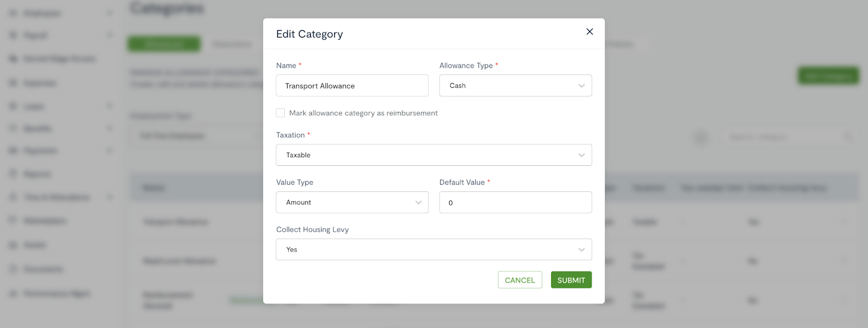This screenshot has height=328, width=868.
Task: Open the Value Type dropdown showing Amount
Action: click(x=352, y=202)
